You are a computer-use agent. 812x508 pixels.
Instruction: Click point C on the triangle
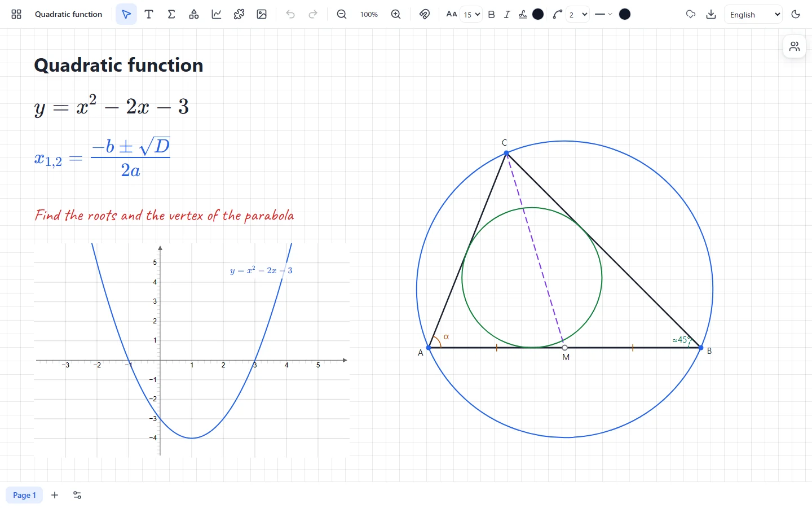coord(506,153)
